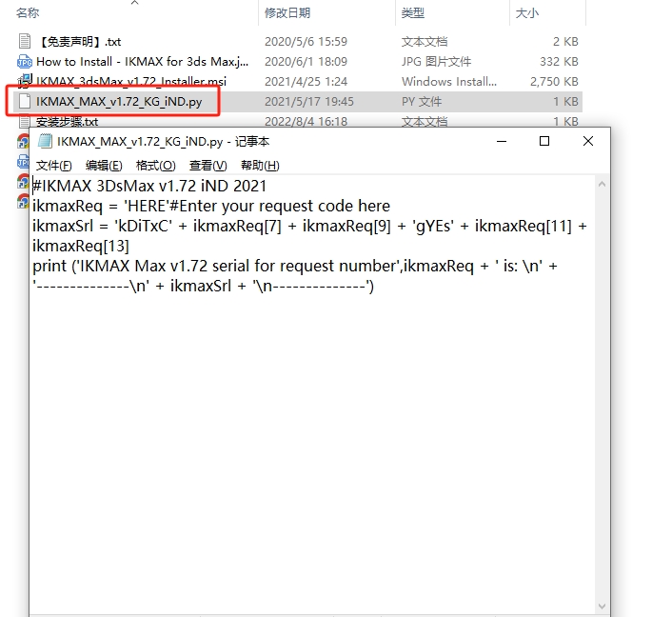
Task: Click the date 2021/5/17 19:45
Action: click(x=309, y=102)
